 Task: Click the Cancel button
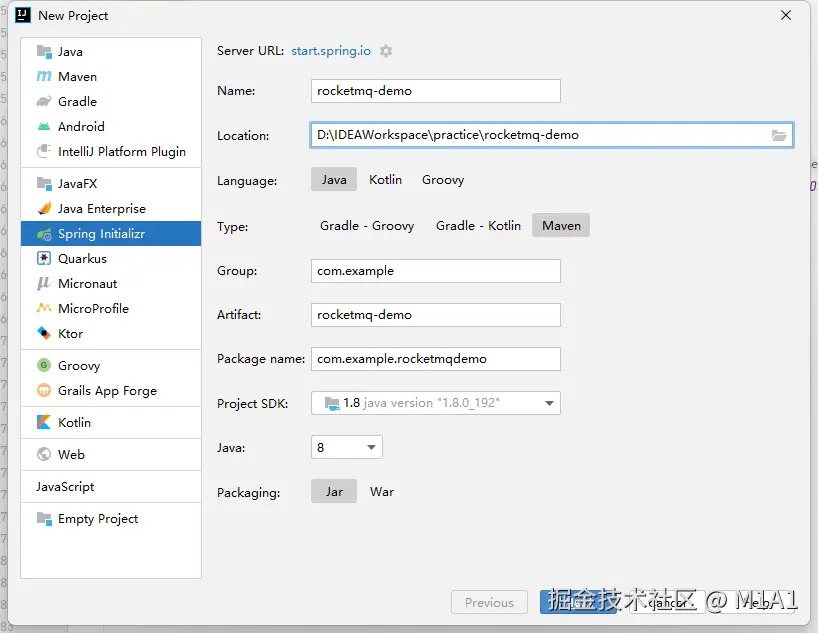tap(668, 602)
